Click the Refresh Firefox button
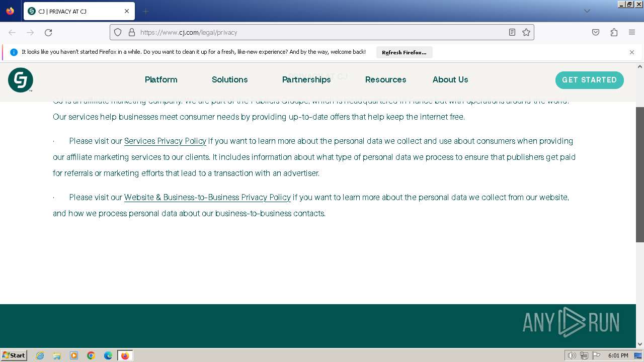Screen dimensions: 644x362 coord(404,52)
